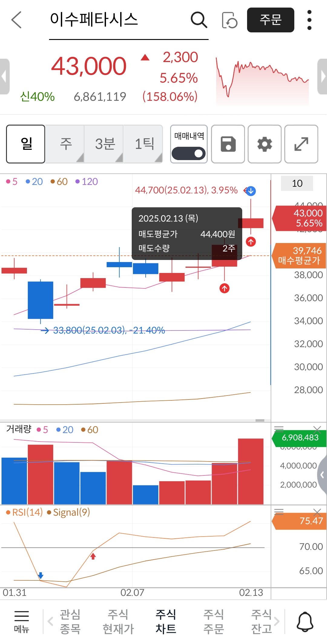Screen dimensions: 327x644
Task: Tap the refresh document icon
Action: (230, 20)
